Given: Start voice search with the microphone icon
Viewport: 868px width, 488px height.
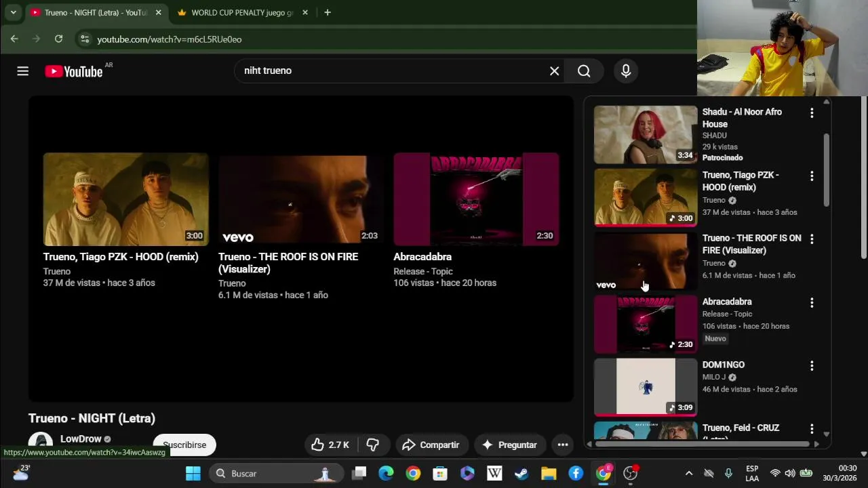Looking at the screenshot, I should (626, 71).
